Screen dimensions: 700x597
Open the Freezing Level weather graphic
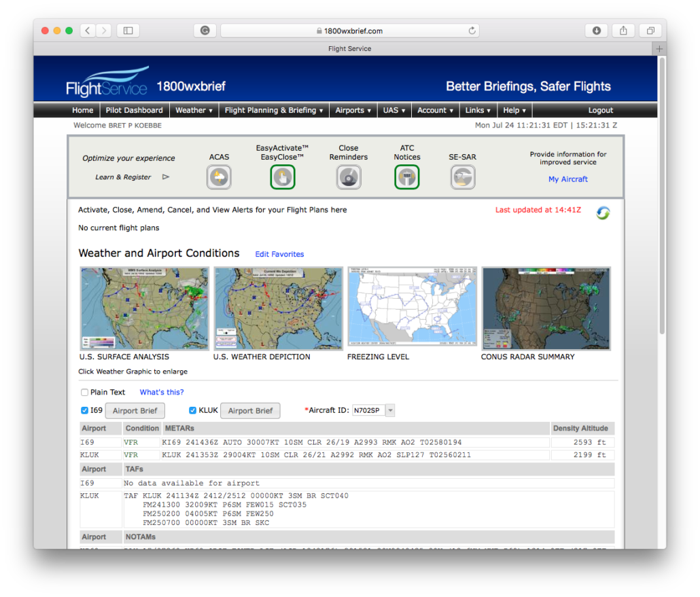pyautogui.click(x=411, y=308)
